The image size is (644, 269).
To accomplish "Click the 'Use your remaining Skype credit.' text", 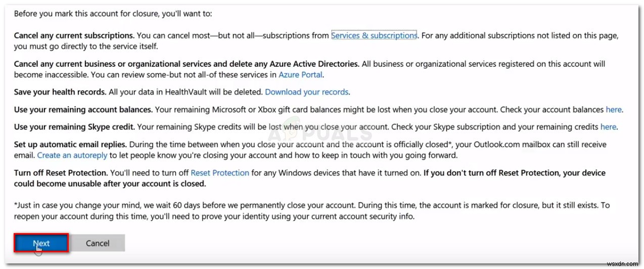I will 74,126.
